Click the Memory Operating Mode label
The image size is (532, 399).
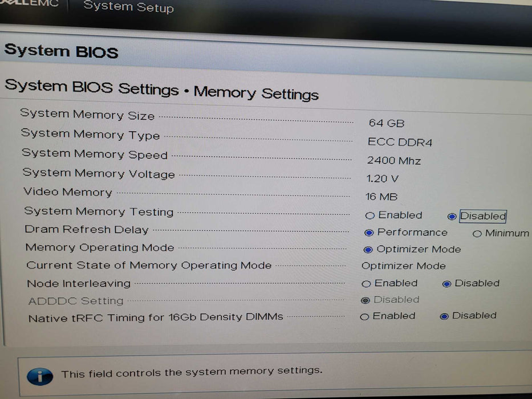100,247
